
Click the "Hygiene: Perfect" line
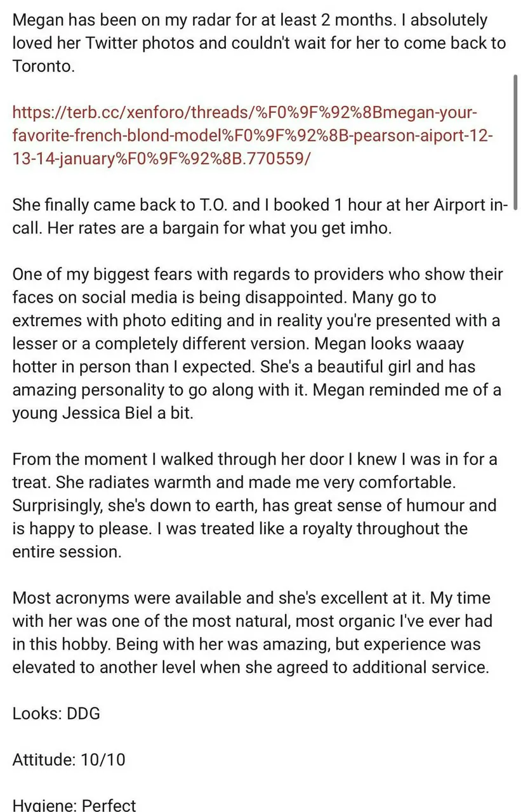point(74,806)
